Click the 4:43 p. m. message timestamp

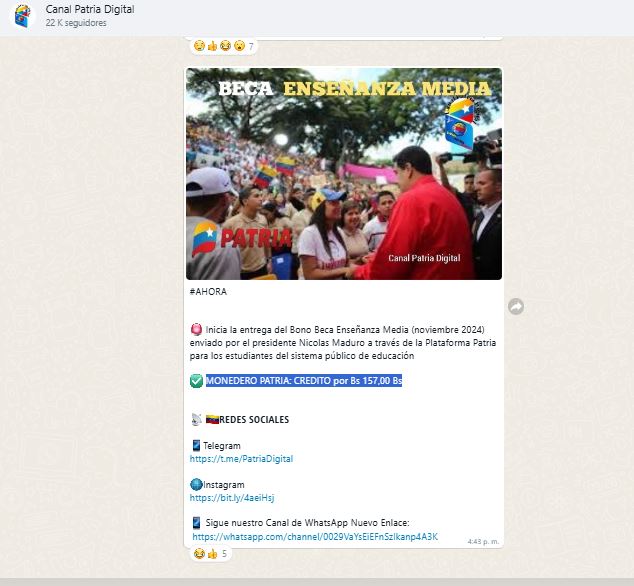483,542
